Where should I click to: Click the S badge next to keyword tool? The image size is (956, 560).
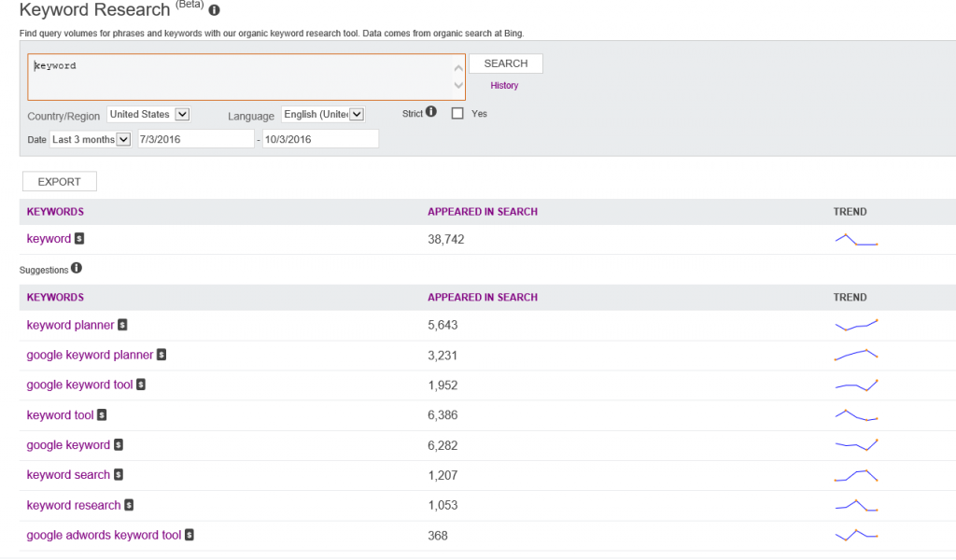tap(102, 415)
